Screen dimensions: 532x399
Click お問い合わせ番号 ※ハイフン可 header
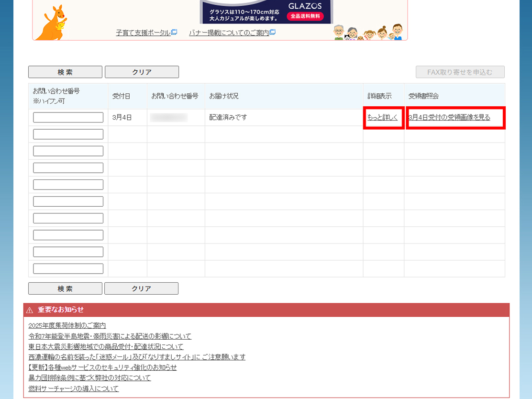point(68,96)
